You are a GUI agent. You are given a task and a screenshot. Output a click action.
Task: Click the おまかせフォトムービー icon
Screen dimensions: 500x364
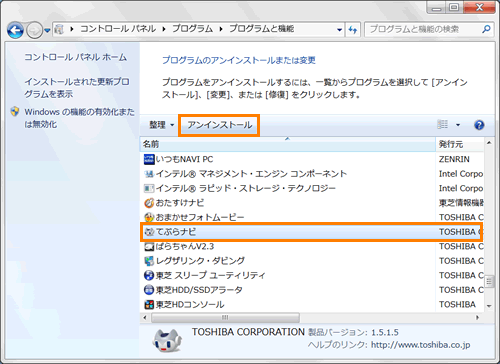pos(149,217)
